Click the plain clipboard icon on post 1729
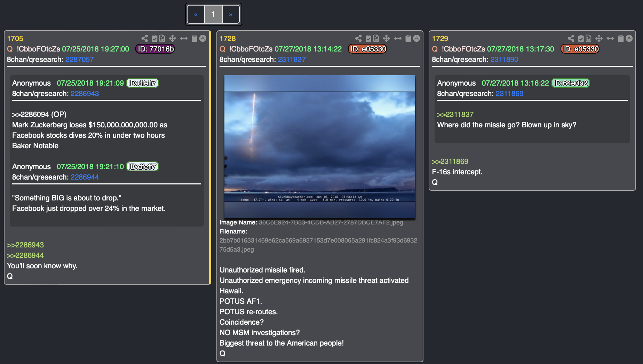The width and height of the screenshot is (643, 364). [x=621, y=38]
